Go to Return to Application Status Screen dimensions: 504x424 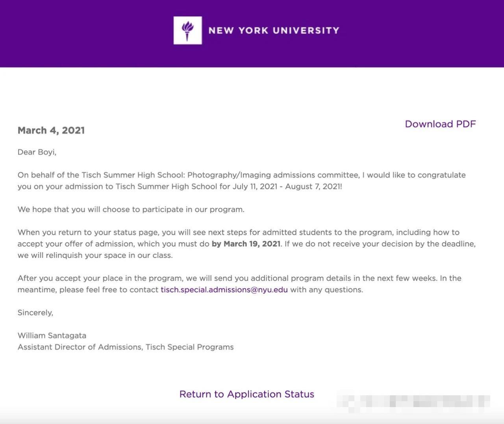247,394
